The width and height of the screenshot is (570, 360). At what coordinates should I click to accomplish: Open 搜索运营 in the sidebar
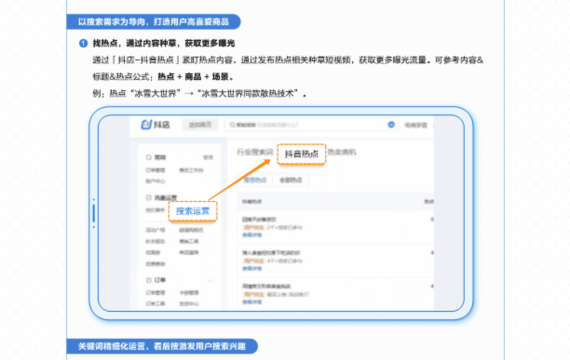pos(193,211)
